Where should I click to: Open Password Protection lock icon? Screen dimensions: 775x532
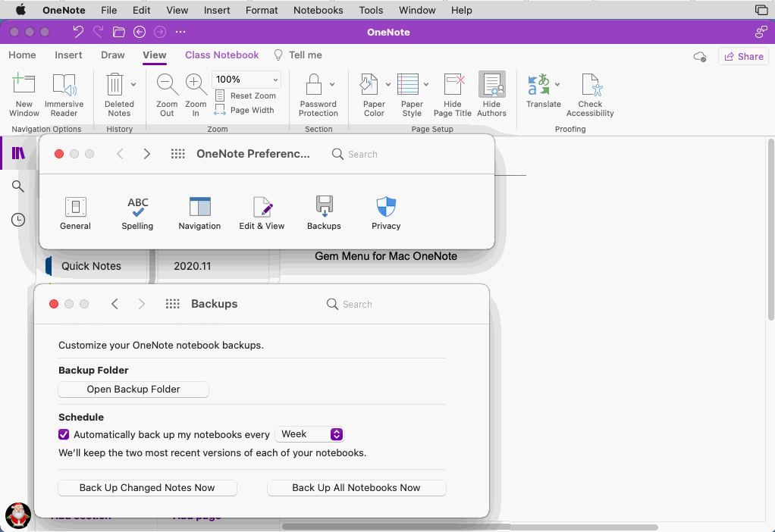pyautogui.click(x=314, y=84)
